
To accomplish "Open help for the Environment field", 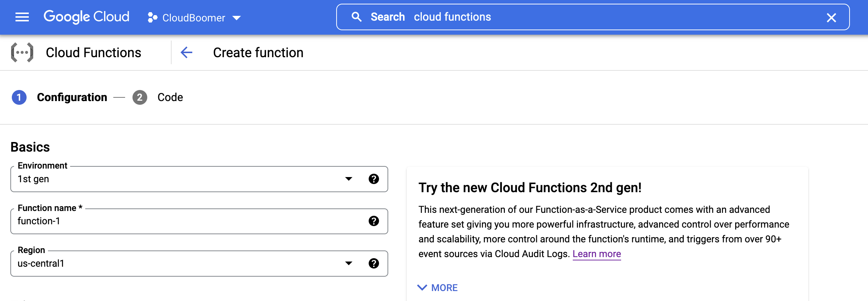I will [x=374, y=179].
